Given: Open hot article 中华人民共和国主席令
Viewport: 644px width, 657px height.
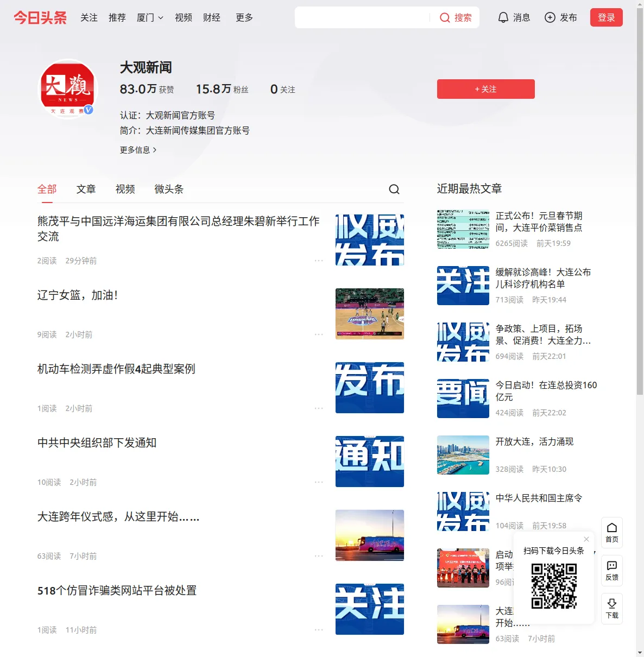Looking at the screenshot, I should coord(539,498).
